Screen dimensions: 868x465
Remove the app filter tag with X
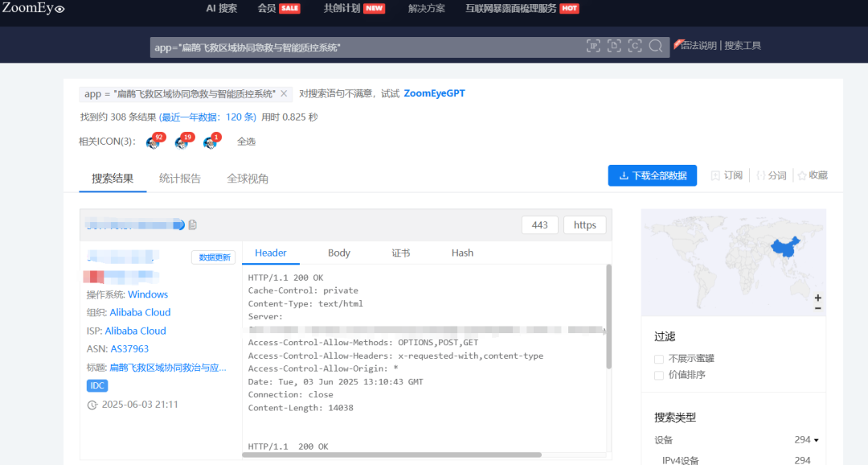click(x=284, y=93)
